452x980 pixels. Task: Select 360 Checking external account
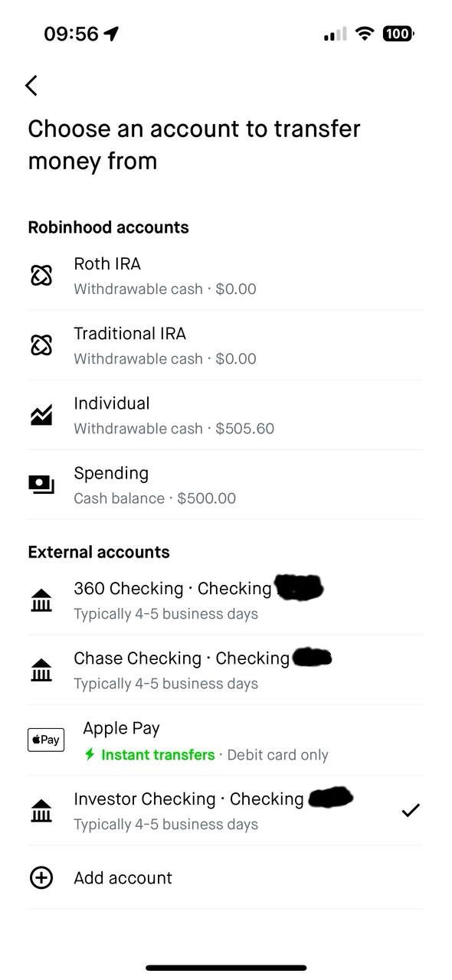point(226,600)
